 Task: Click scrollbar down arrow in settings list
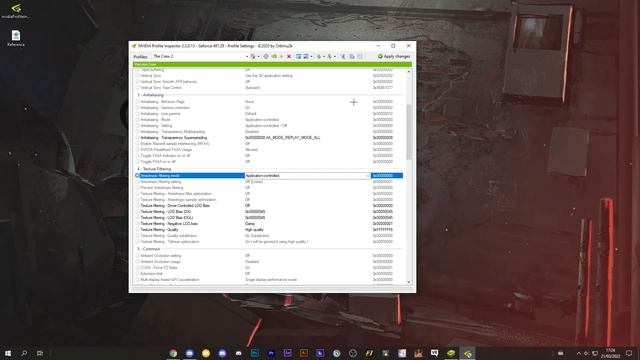pos(409,282)
